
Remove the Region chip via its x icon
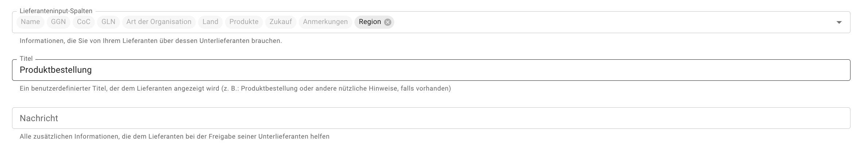388,22
